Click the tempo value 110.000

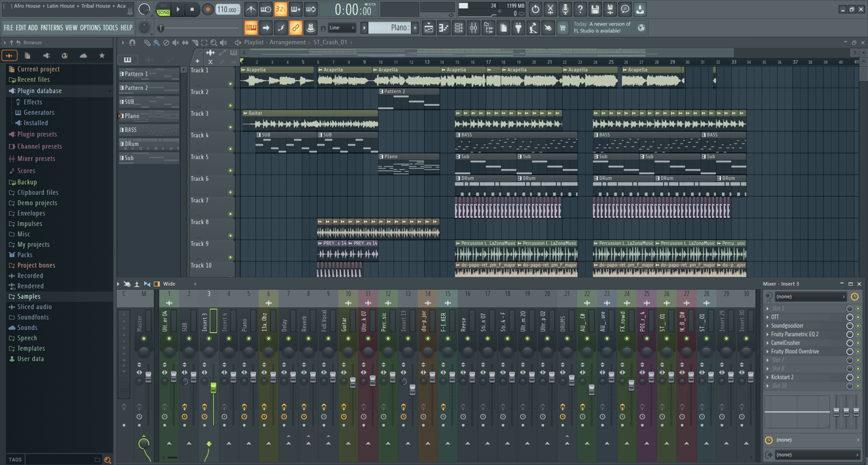point(228,10)
